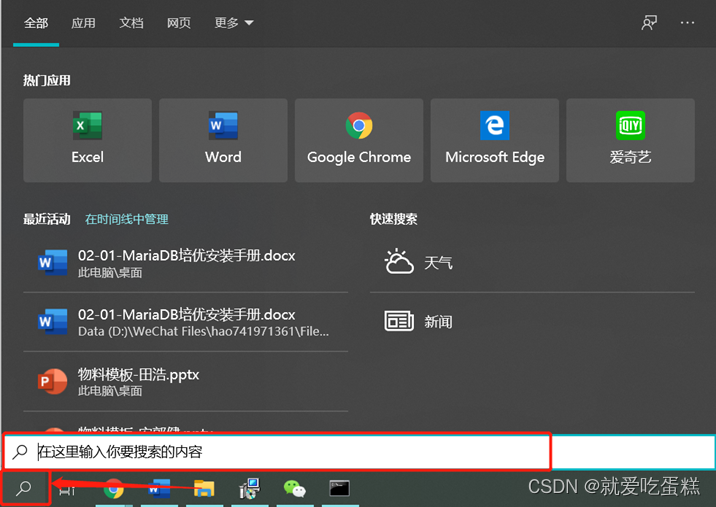Viewport: 716px width, 507px height.
Task: Launch Word from top apps
Action: point(223,140)
